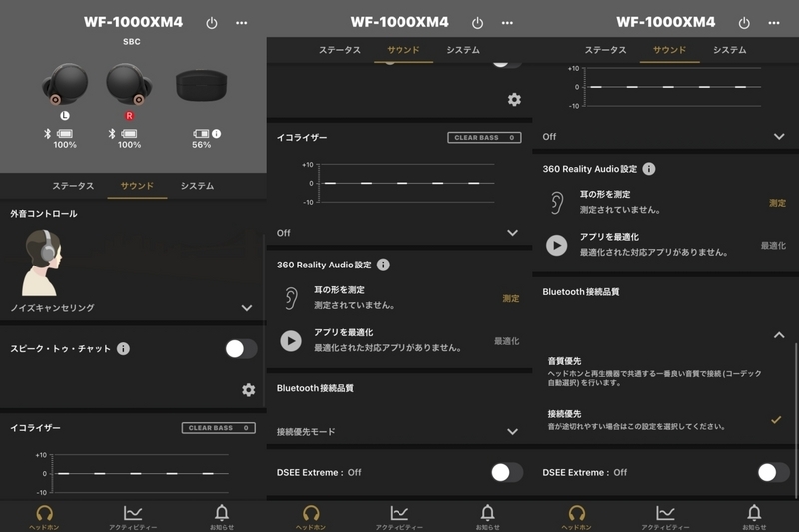Viewport: 799px width, 532px height.
Task: Switch to システム tab in the right screen
Action: coord(730,50)
